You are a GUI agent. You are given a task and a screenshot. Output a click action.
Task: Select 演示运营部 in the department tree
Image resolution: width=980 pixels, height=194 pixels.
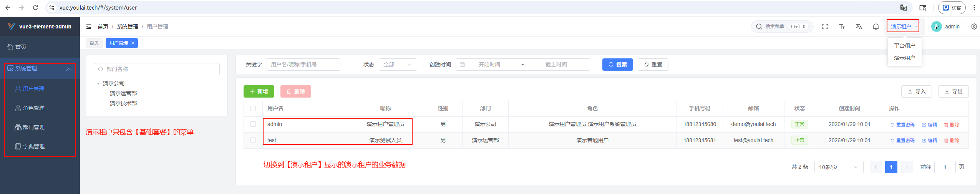(123, 93)
